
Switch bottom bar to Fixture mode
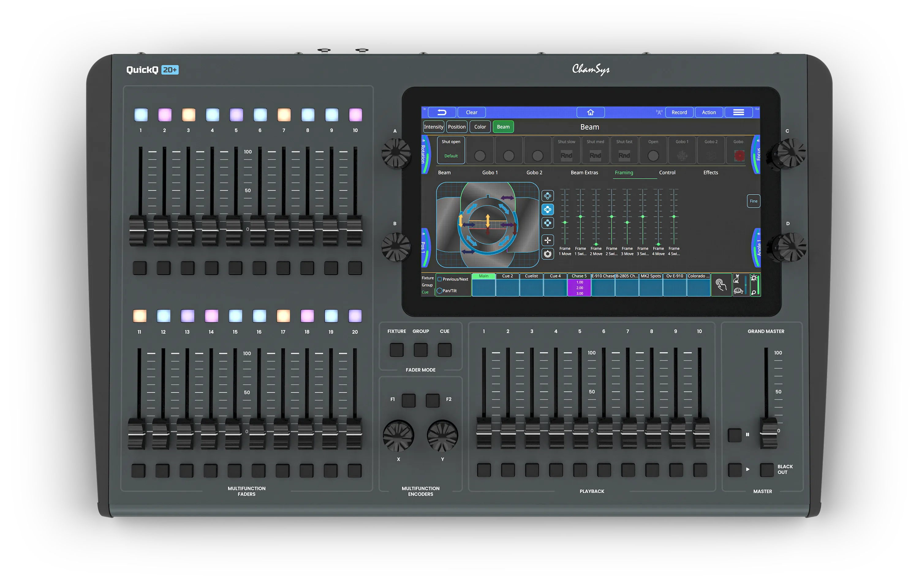[x=428, y=278]
